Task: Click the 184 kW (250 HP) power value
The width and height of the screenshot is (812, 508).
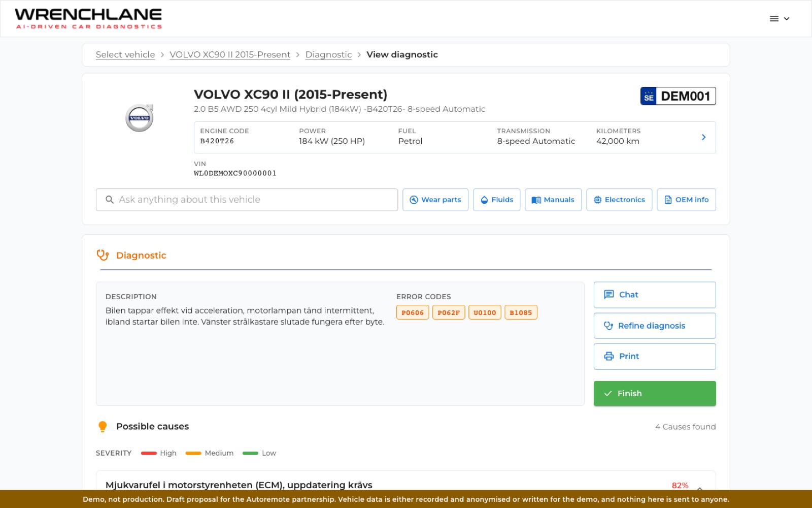Action: 332,141
